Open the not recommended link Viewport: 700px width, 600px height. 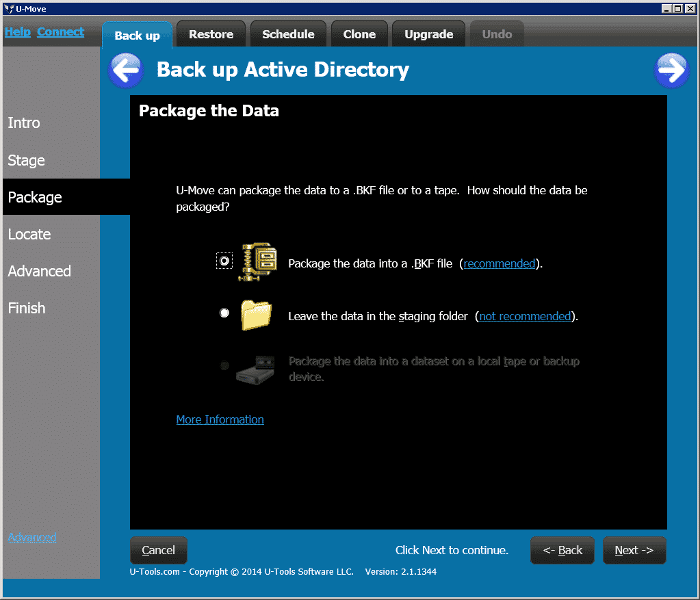[525, 316]
